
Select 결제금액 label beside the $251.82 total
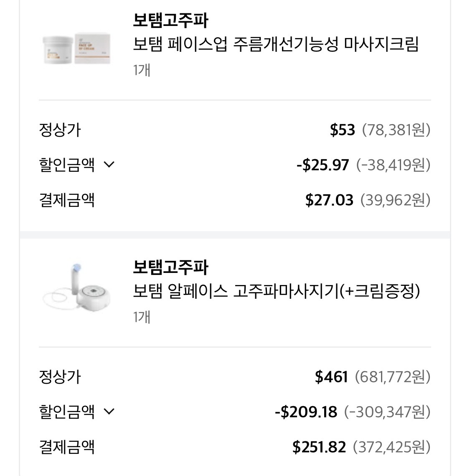(x=67, y=447)
